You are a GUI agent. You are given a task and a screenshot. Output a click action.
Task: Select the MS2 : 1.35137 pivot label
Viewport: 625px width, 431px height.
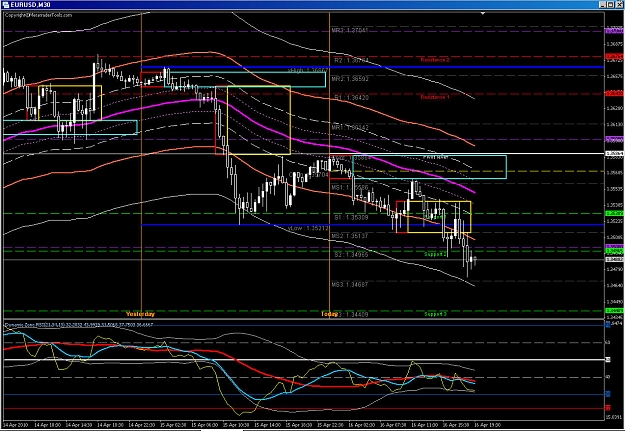click(x=350, y=236)
